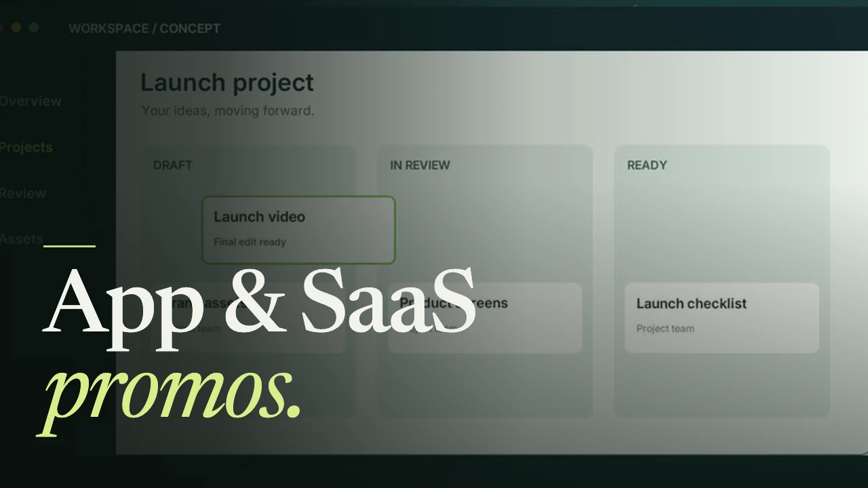Click the 'Your ideas, moving forward.' tagline
Screen dimensions: 868x488
pyautogui.click(x=228, y=110)
